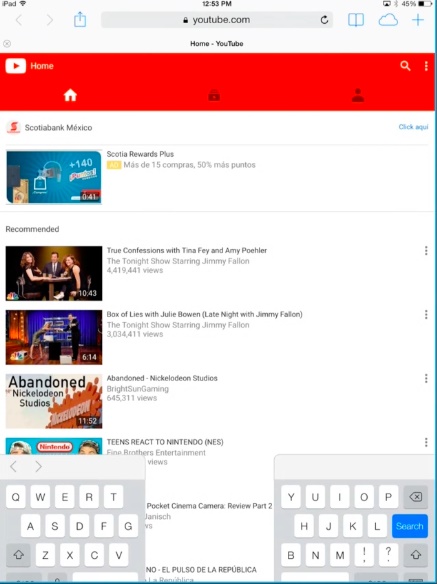Tap the Y key on keyboard
The width and height of the screenshot is (437, 584).
pyautogui.click(x=291, y=497)
